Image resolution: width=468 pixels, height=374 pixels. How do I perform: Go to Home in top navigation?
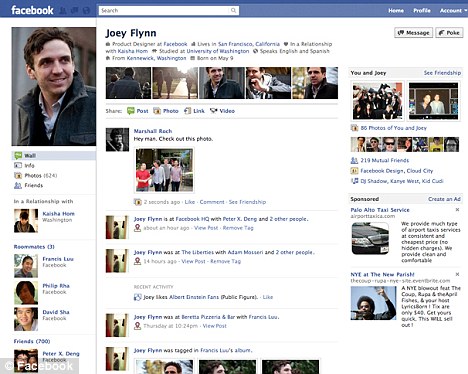point(396,11)
